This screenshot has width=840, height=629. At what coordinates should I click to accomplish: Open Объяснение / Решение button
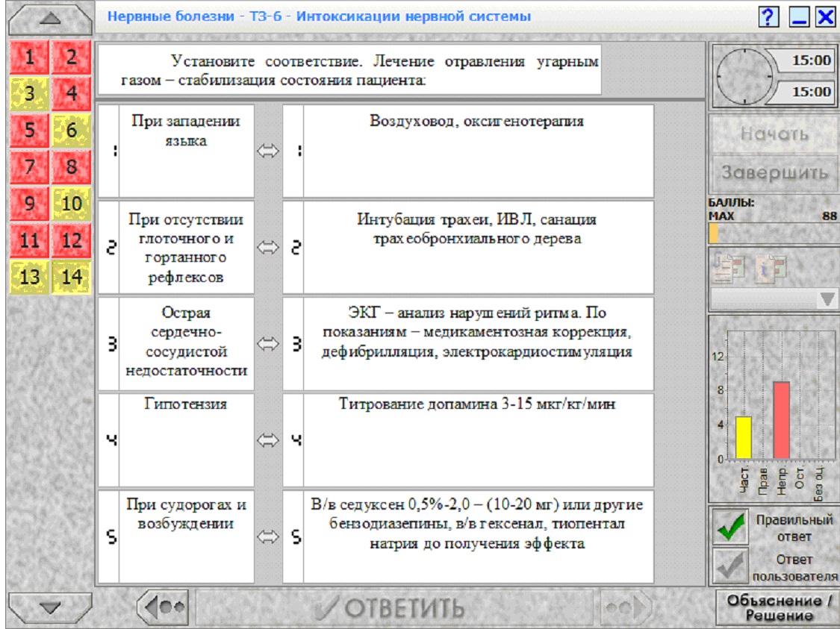pos(778,607)
